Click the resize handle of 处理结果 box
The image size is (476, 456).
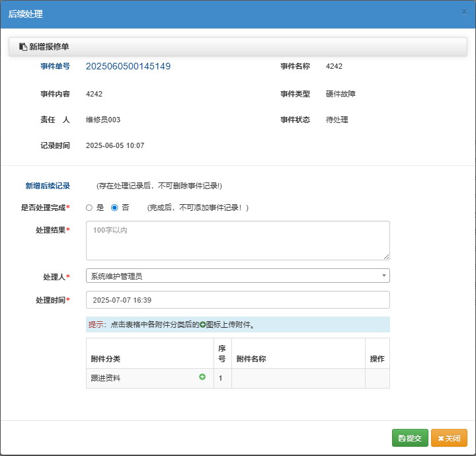387,257
